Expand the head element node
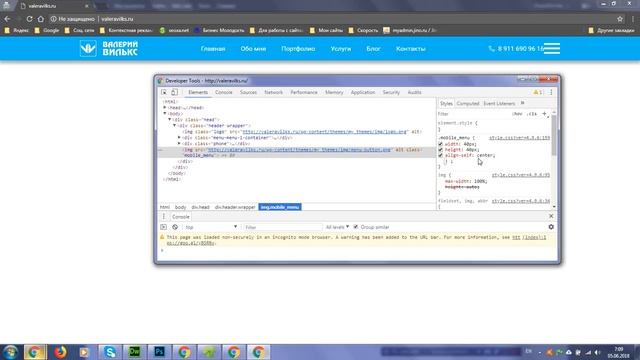Viewport: 640px width, 360px height. (165, 108)
